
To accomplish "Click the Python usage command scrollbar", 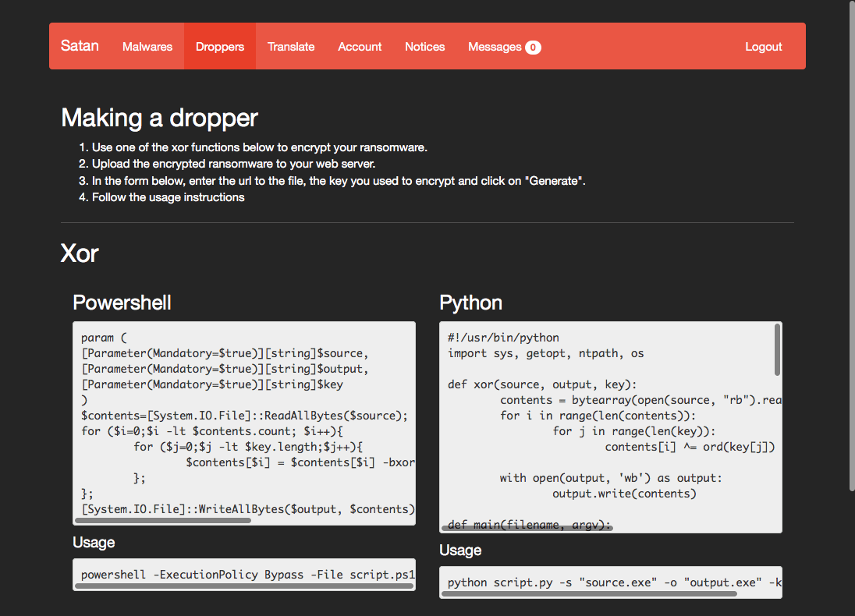I will (x=589, y=593).
